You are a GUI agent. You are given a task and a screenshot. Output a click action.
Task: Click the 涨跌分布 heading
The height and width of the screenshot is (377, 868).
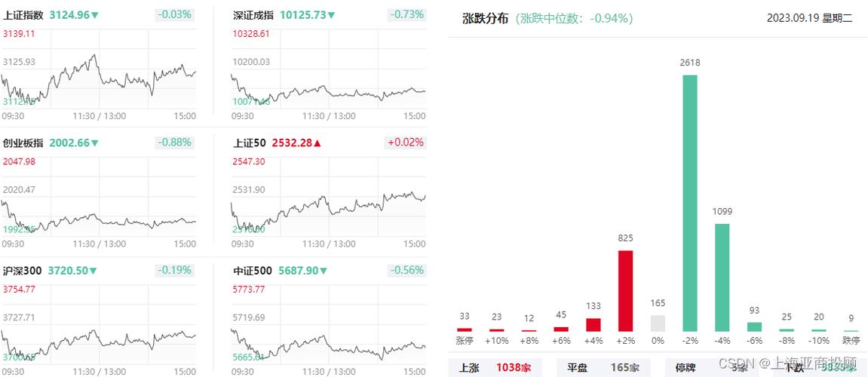pyautogui.click(x=485, y=18)
